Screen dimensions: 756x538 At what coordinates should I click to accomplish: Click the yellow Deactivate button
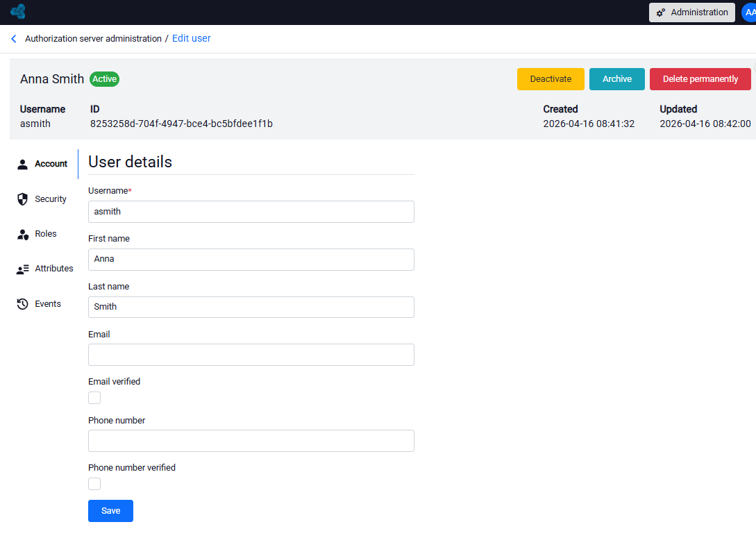point(551,79)
